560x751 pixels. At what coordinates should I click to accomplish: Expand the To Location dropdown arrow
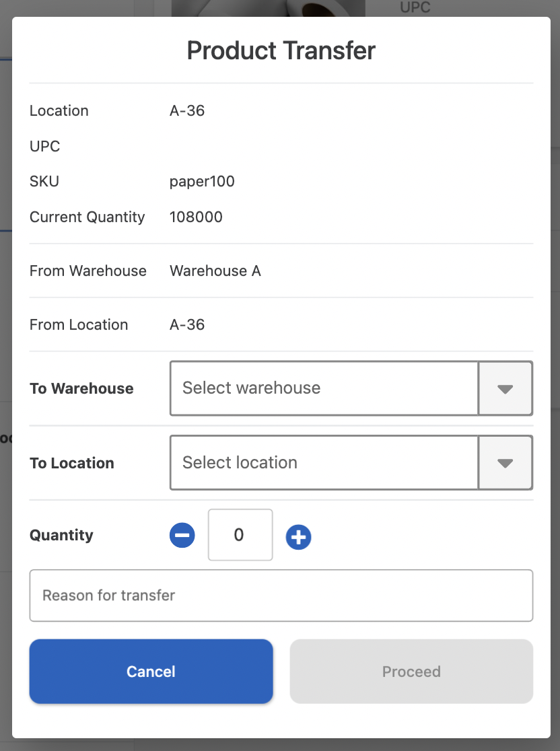[x=505, y=463]
